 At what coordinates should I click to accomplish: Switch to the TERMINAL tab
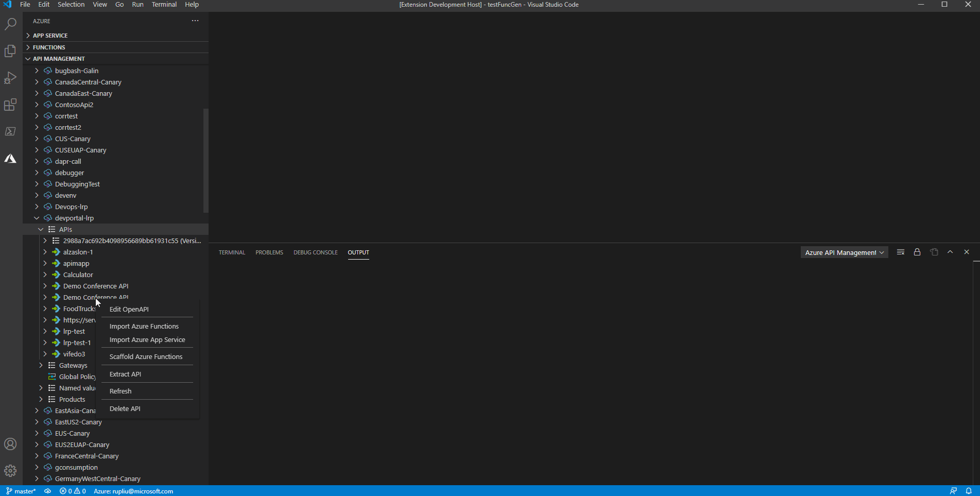click(x=232, y=252)
